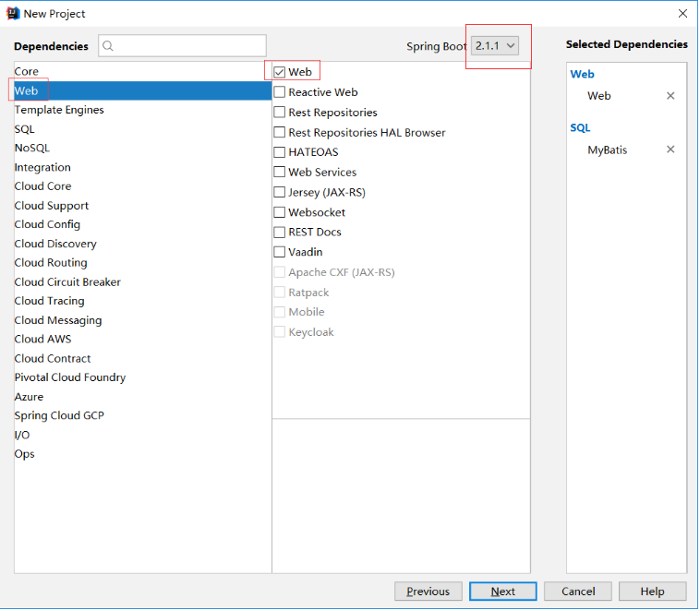Remove MyBatis from selected dependencies
Image resolution: width=700 pixels, height=610 pixels.
(670, 150)
